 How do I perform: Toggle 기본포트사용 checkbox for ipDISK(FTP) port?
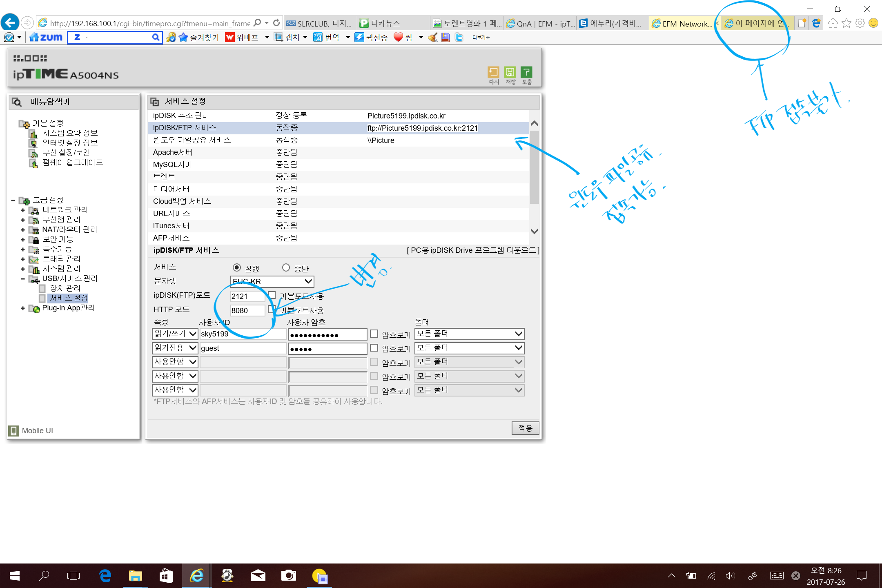(272, 295)
